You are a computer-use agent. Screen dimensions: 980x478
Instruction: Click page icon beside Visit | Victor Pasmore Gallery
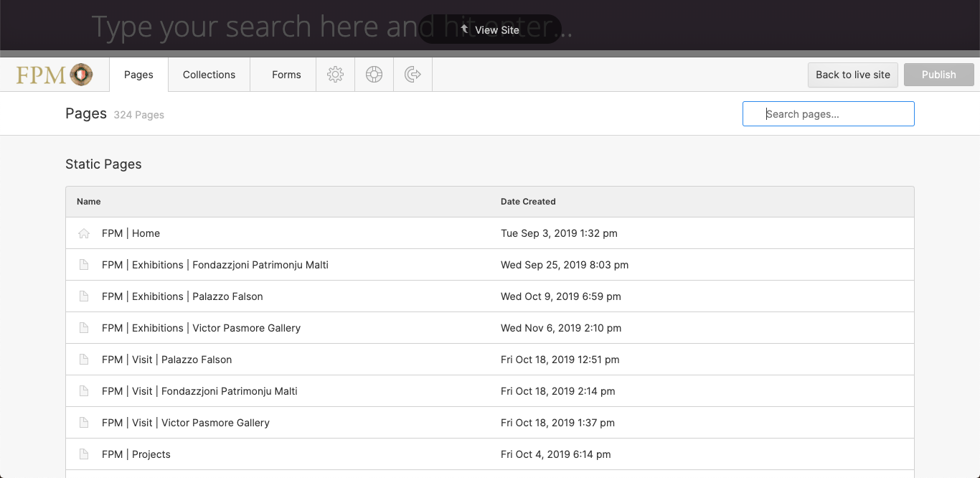84,423
